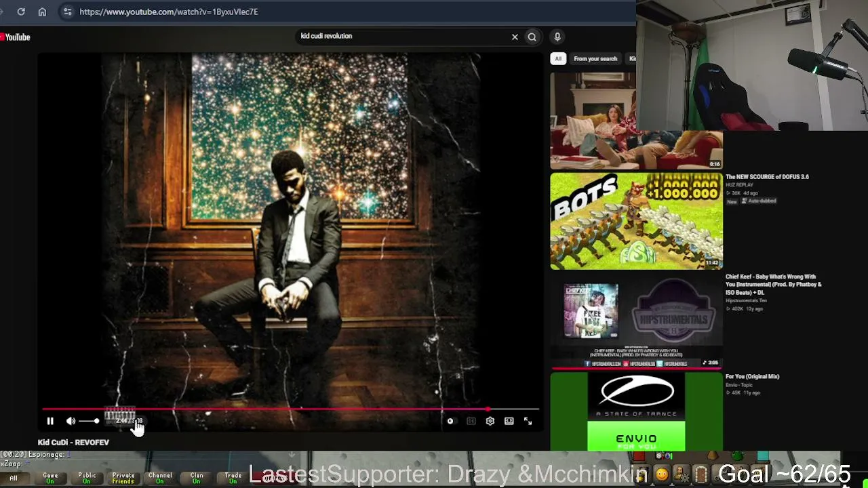Open the YouTube home logo
868x488 pixels.
pyautogui.click(x=16, y=37)
